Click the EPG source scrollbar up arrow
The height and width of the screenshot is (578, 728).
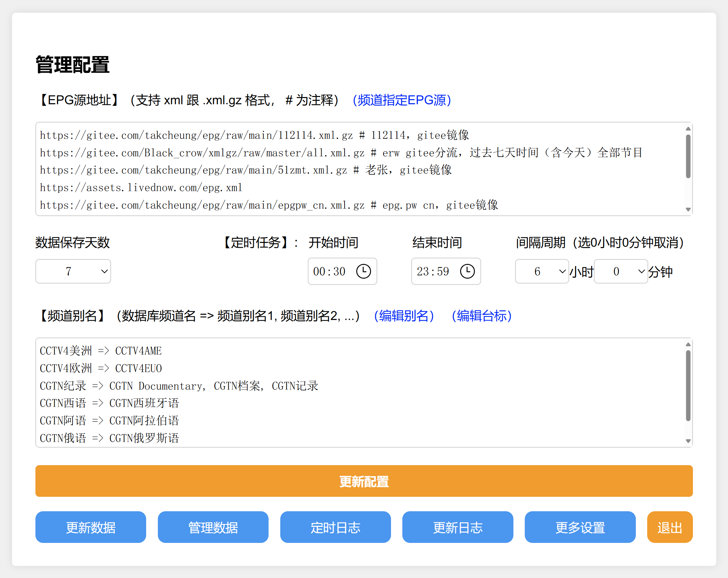688,129
